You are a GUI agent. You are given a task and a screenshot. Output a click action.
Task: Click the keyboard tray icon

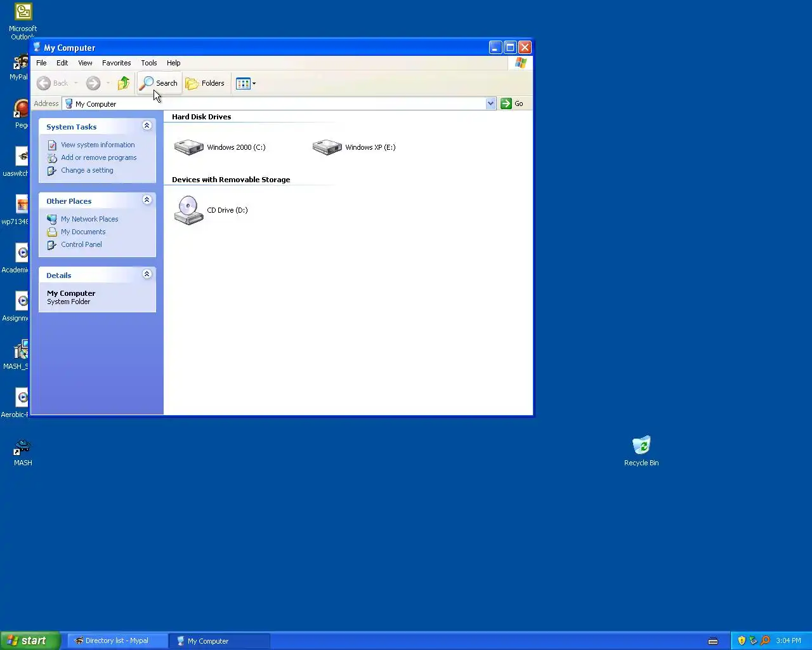click(x=713, y=641)
